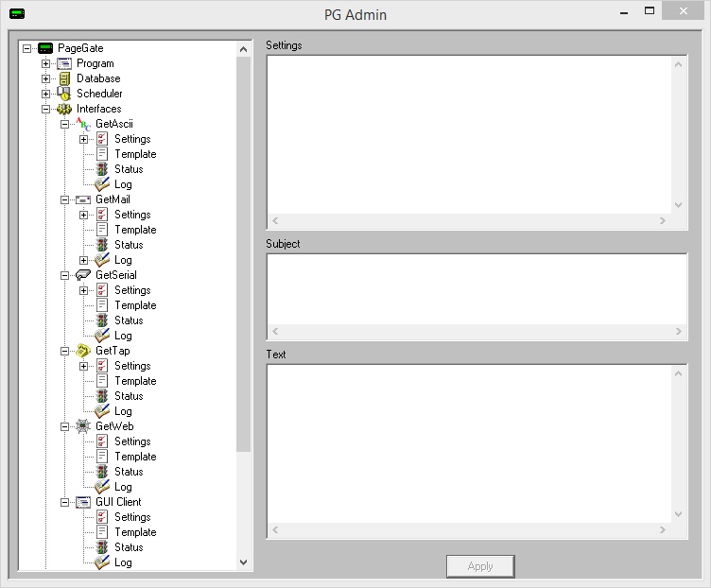Click the GetTap telephone icon
This screenshot has height=588, width=711.
tap(83, 351)
